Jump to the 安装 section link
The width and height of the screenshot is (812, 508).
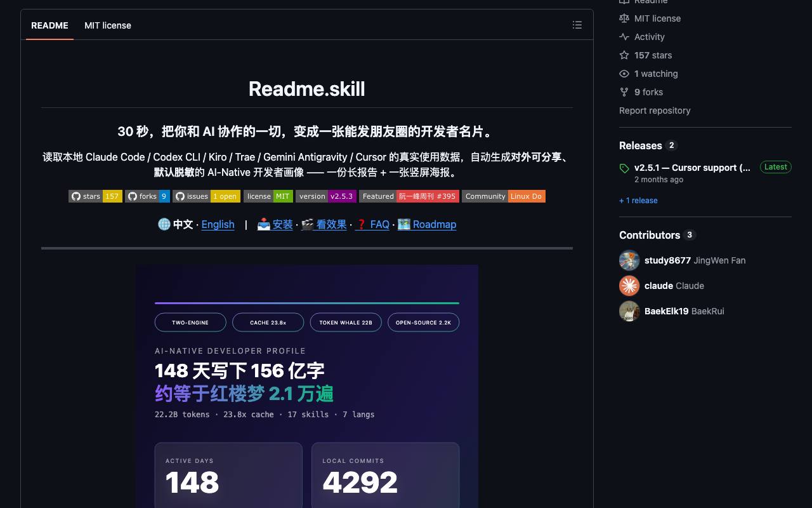(x=275, y=224)
